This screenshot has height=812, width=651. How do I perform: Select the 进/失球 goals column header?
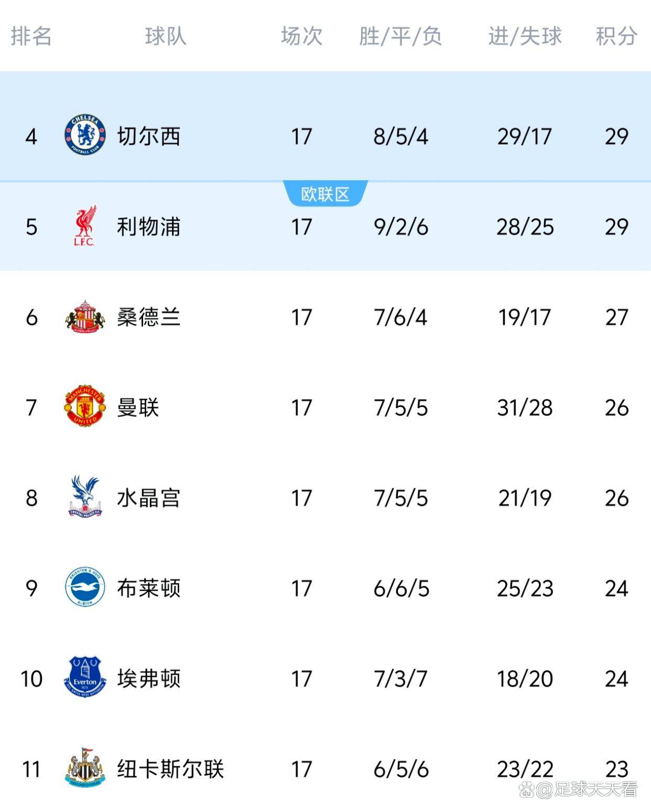[x=525, y=36]
